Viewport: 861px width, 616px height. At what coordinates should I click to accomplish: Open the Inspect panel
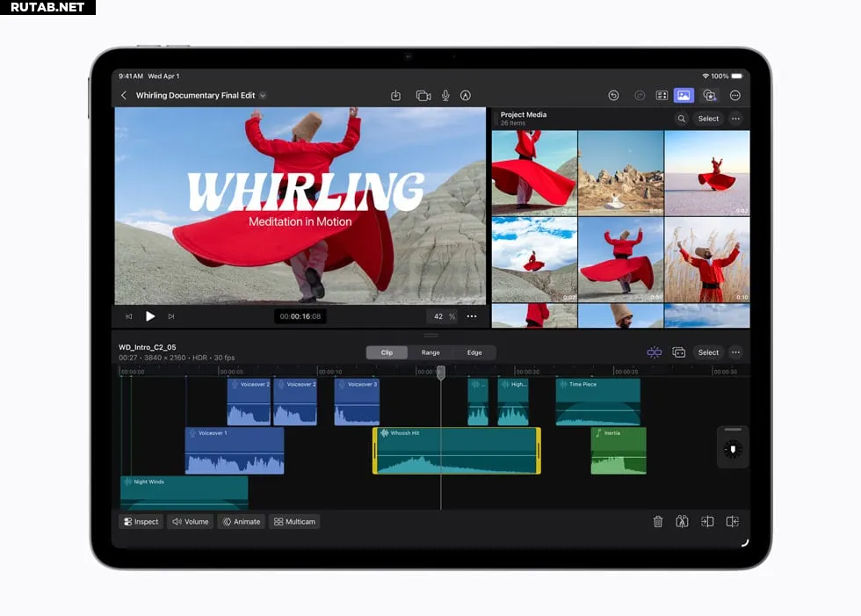(141, 522)
